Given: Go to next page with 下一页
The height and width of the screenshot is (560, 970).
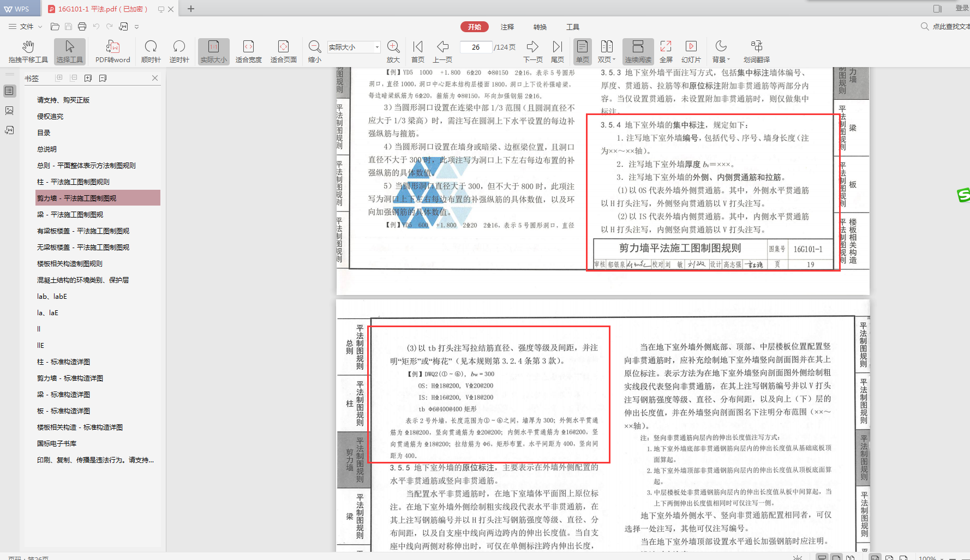Looking at the screenshot, I should tap(533, 52).
